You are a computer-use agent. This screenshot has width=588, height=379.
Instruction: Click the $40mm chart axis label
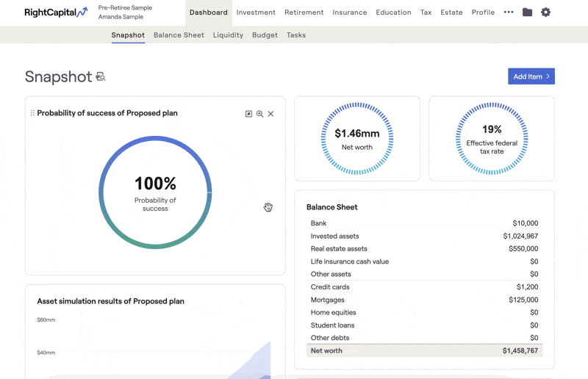pos(46,353)
